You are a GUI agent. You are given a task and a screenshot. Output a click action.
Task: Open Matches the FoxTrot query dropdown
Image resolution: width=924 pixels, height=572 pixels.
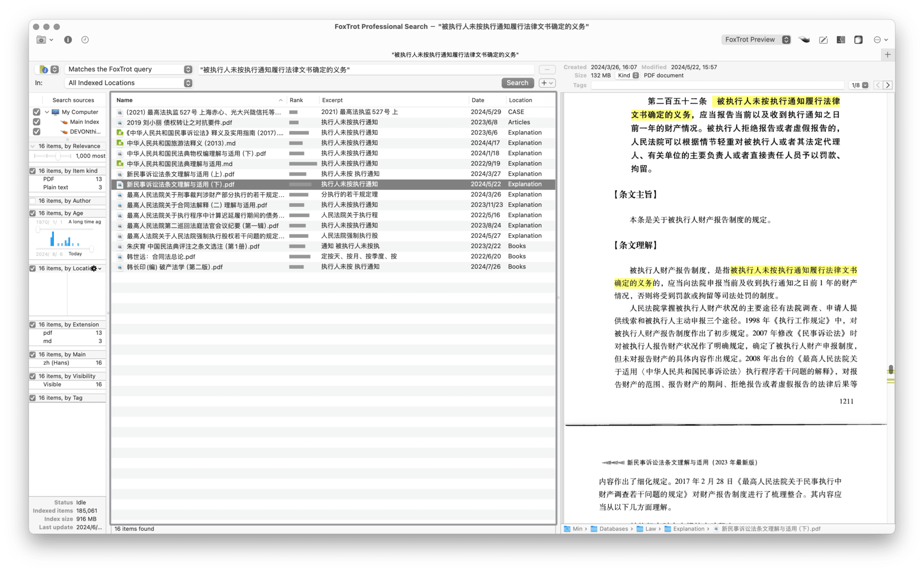point(129,69)
